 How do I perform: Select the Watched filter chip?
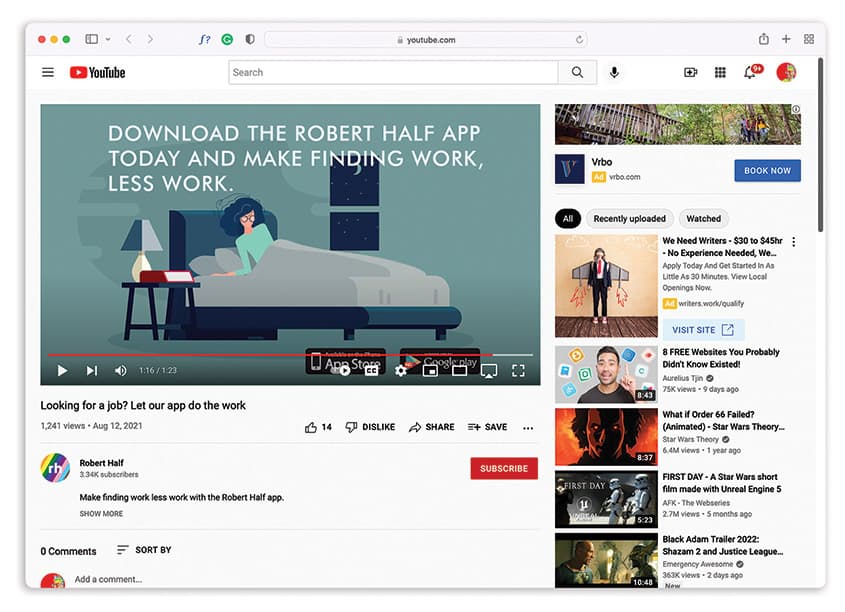coord(703,219)
